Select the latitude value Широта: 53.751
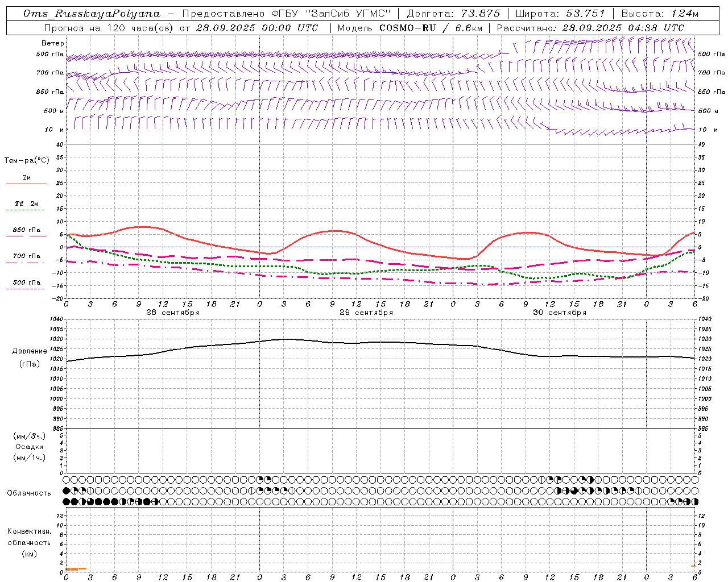The image size is (728, 582). pos(560,14)
